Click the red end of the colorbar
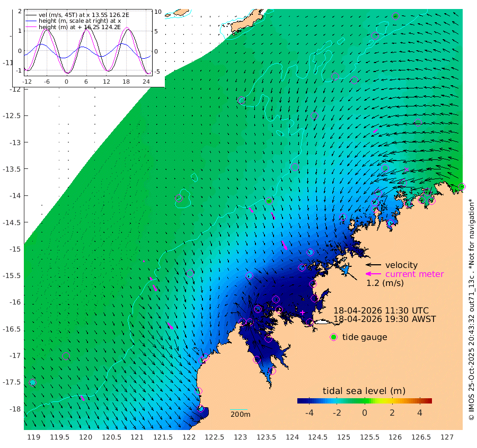 [x=427, y=400]
